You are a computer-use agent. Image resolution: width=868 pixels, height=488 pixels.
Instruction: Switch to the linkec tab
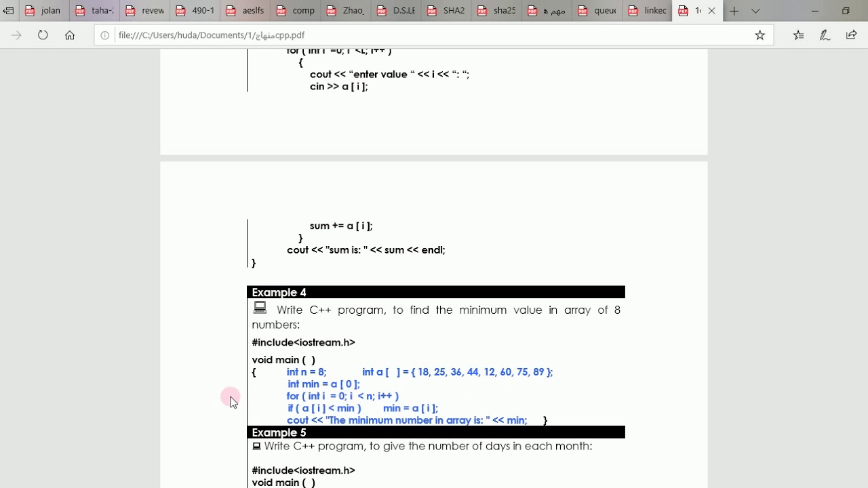click(647, 11)
